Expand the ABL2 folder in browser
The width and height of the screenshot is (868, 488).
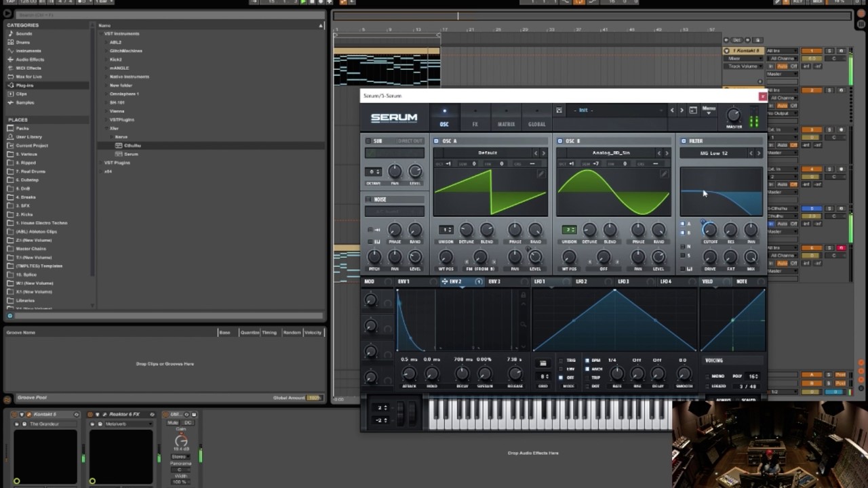(106, 42)
